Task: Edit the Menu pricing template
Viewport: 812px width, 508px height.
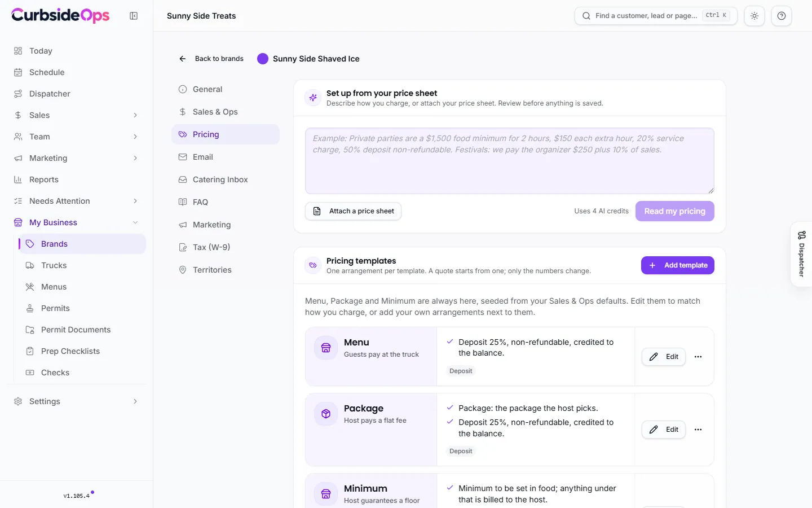Action: [664, 357]
